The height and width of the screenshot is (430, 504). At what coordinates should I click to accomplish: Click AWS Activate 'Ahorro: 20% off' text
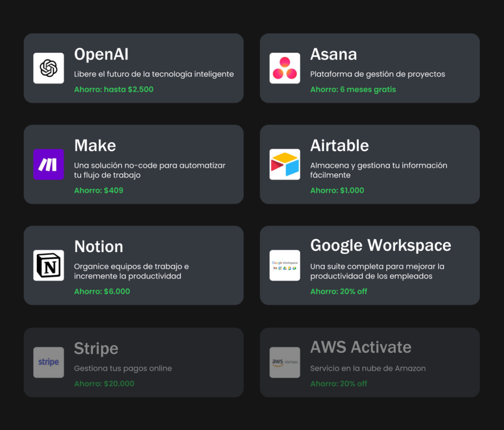click(x=339, y=384)
